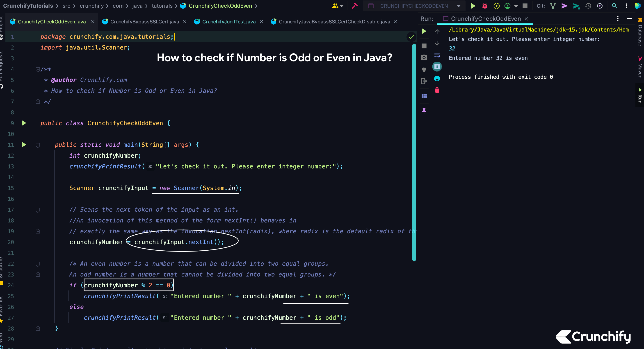
Task: Collapse the main method fold marker
Action: 38,145
